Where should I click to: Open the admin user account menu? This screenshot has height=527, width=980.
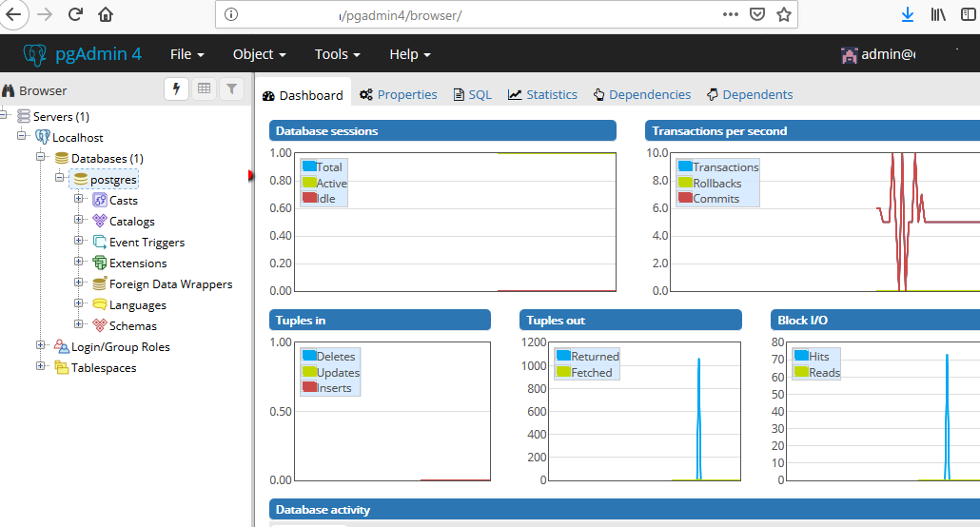(877, 54)
